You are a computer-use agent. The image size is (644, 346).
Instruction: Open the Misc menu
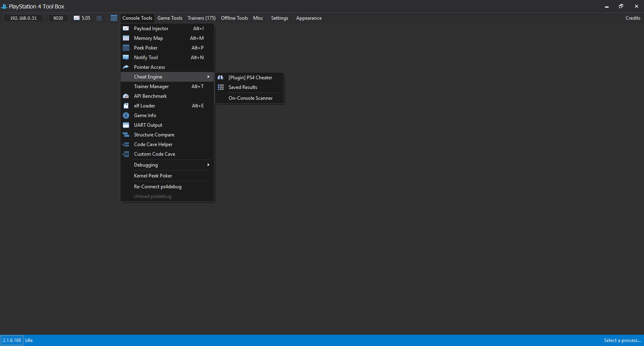click(258, 18)
